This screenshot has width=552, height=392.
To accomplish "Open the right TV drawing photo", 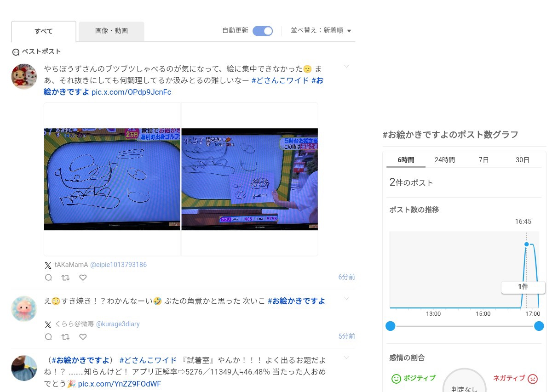I will click(x=250, y=179).
